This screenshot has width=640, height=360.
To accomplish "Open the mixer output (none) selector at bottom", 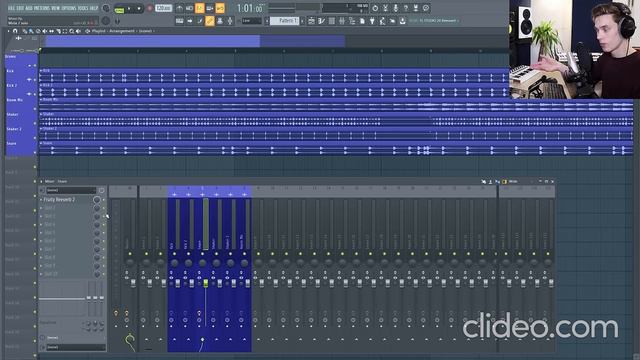I will 76,347.
